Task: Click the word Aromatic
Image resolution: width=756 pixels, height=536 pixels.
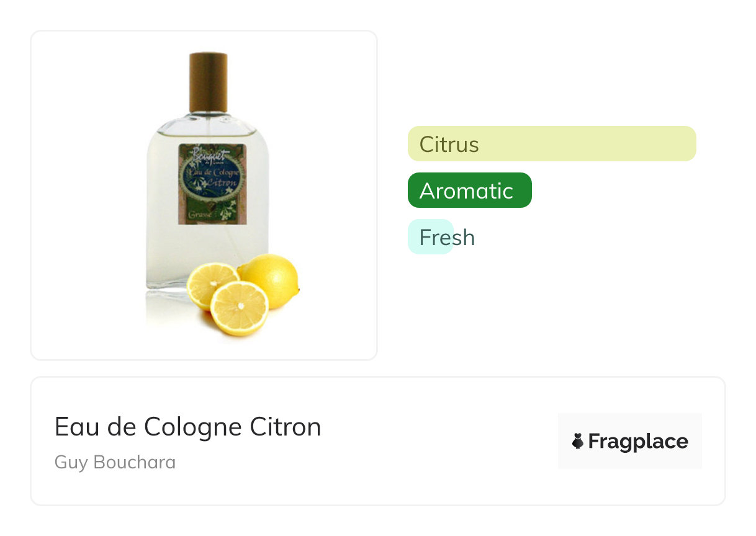Action: coord(466,190)
